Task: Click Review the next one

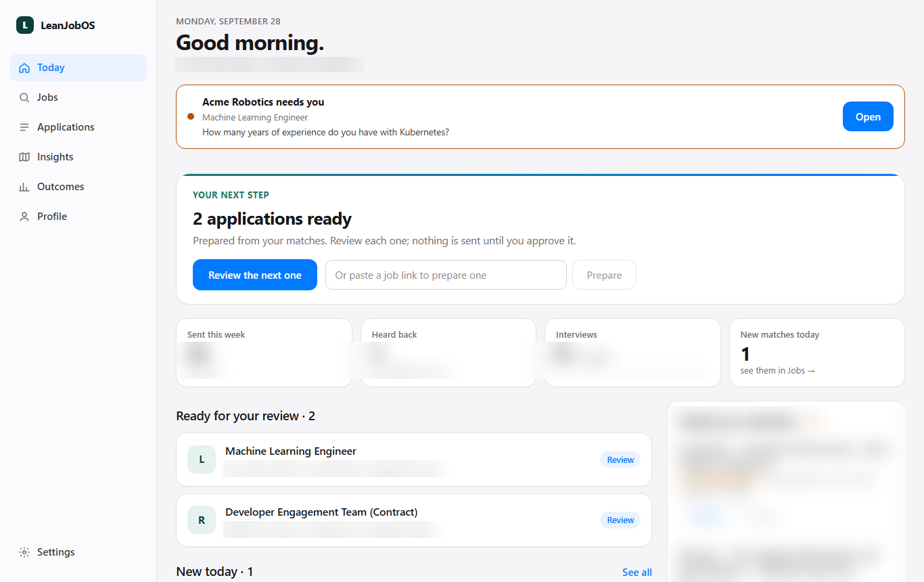Action: [255, 275]
